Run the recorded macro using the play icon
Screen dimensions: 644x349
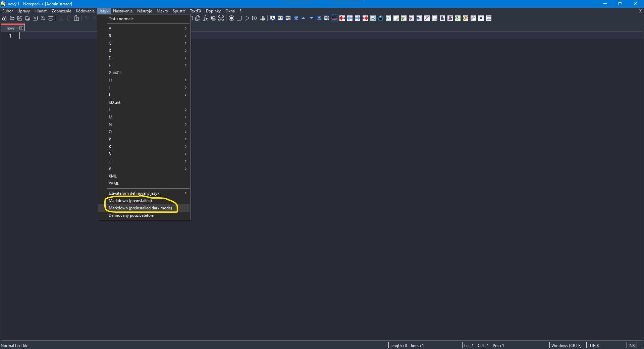[247, 18]
